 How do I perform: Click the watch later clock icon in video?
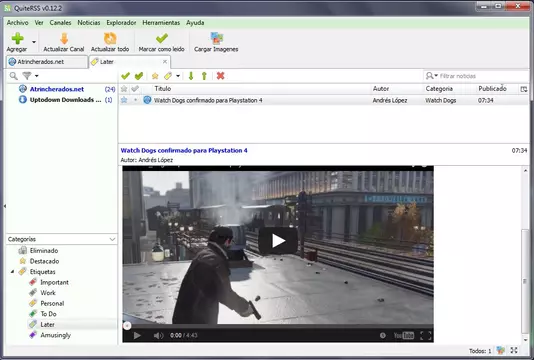pos(383,335)
